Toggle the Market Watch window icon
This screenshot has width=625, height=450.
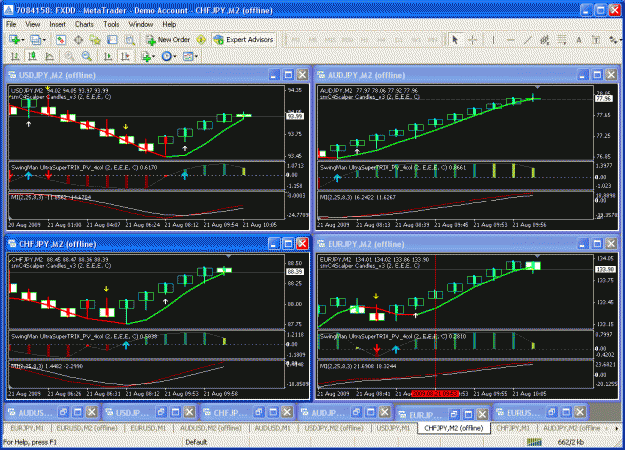coord(61,40)
